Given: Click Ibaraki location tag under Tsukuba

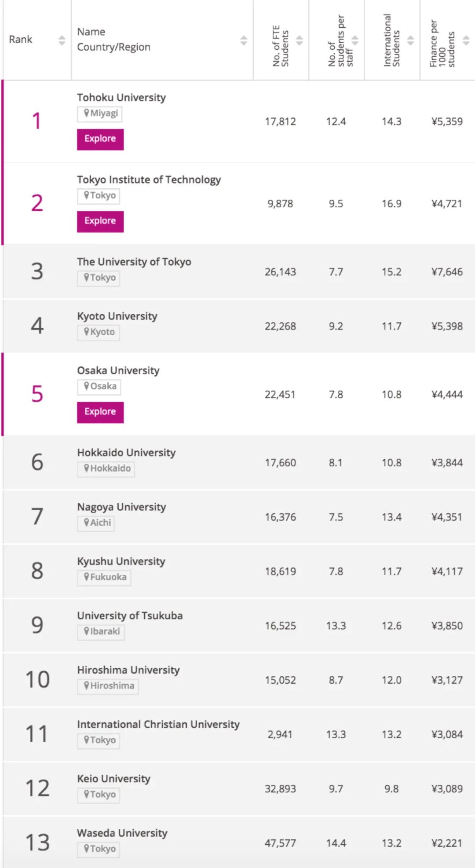Looking at the screenshot, I should [101, 632].
